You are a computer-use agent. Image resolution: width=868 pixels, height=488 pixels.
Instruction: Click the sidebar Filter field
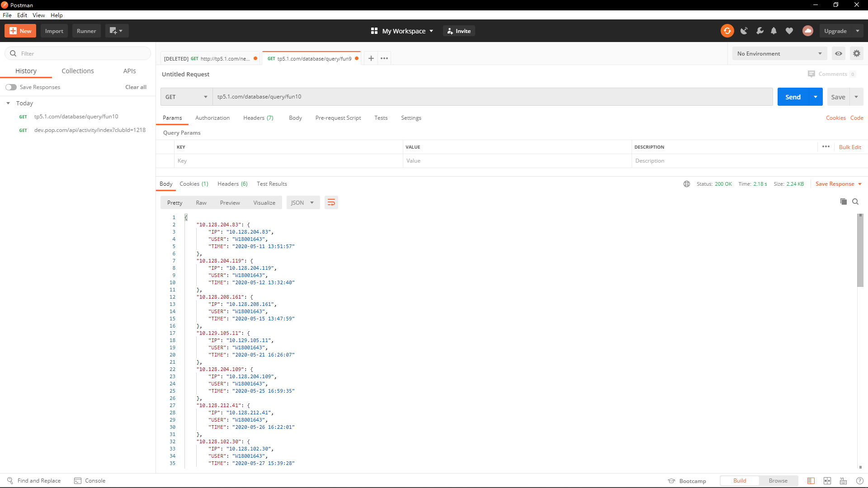78,53
